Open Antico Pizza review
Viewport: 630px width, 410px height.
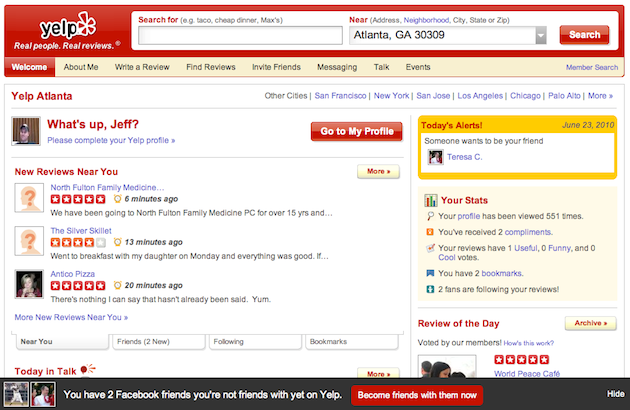pyautogui.click(x=73, y=274)
